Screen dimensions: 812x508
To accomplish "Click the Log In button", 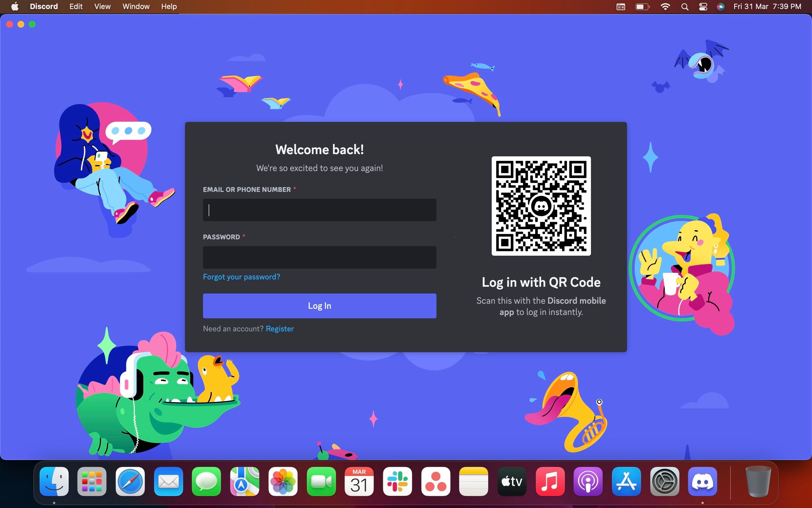I will 319,306.
